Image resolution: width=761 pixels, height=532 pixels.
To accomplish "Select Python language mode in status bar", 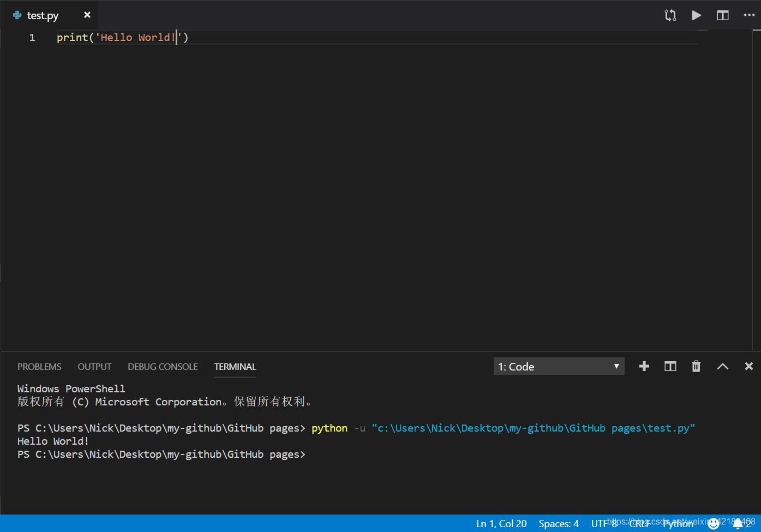I will coord(678,523).
